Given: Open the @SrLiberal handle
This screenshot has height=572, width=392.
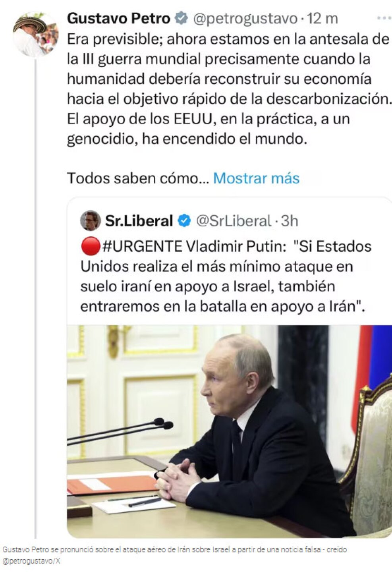Looking at the screenshot, I should (234, 220).
